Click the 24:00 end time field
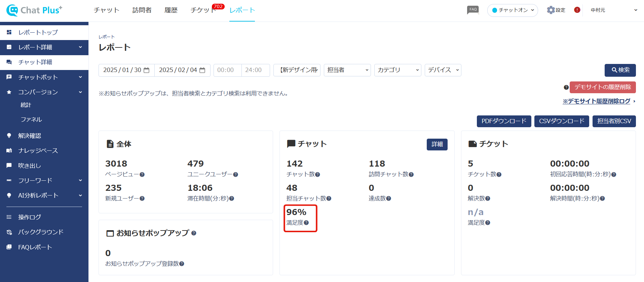This screenshot has width=644, height=282. point(255,70)
